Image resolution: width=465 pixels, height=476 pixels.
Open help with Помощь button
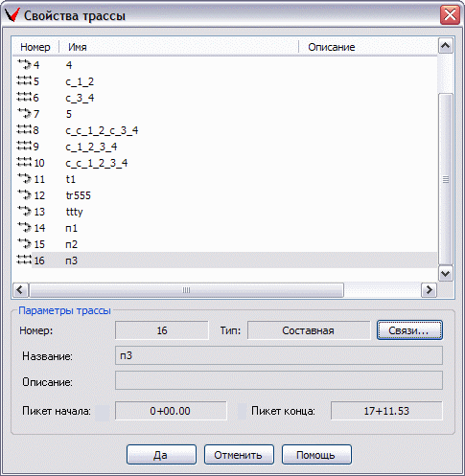316,455
